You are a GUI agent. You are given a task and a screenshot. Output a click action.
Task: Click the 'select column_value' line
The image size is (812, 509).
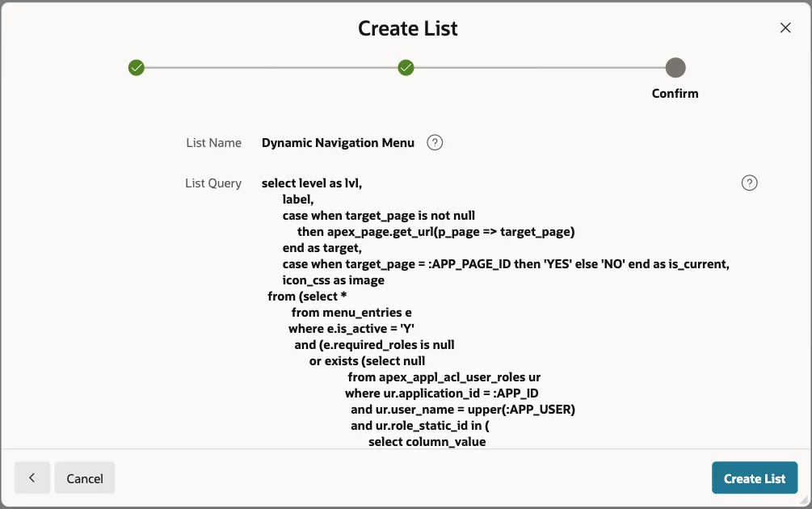[x=427, y=442]
